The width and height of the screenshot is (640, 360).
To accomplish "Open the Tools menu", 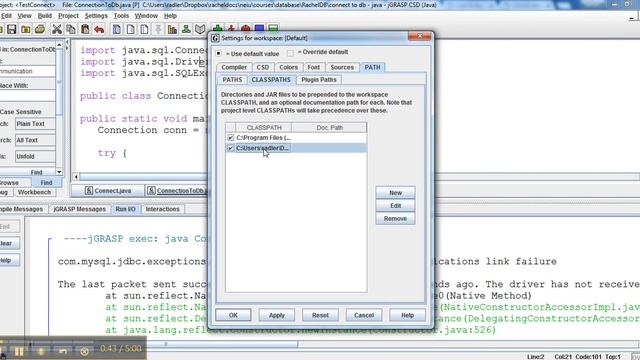I will 121,16.
